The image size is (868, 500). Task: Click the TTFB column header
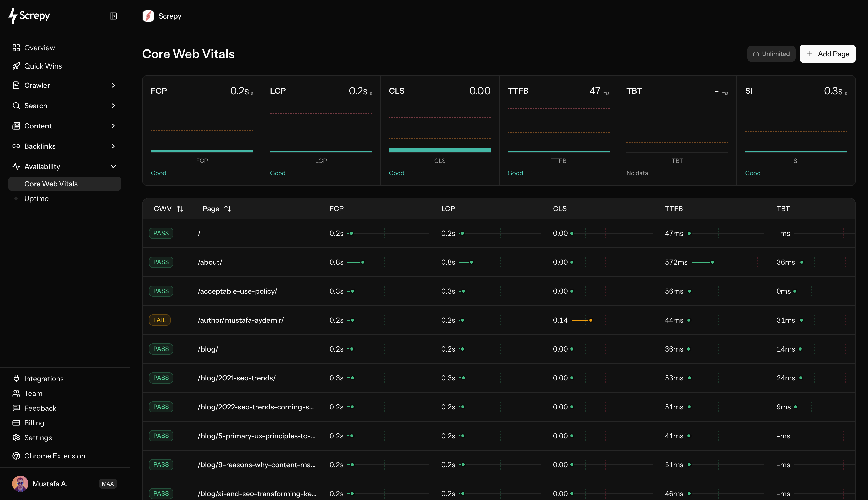coord(673,209)
